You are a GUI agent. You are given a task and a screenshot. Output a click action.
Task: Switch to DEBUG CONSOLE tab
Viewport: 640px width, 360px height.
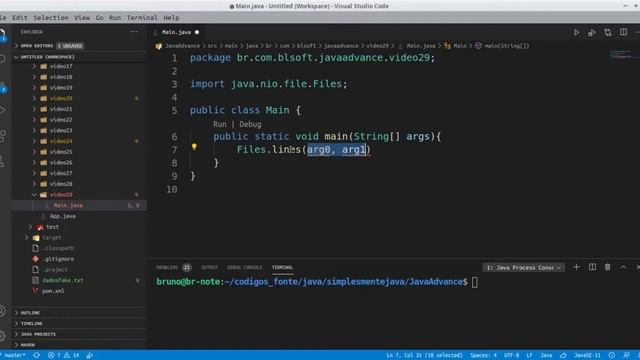coord(244,267)
